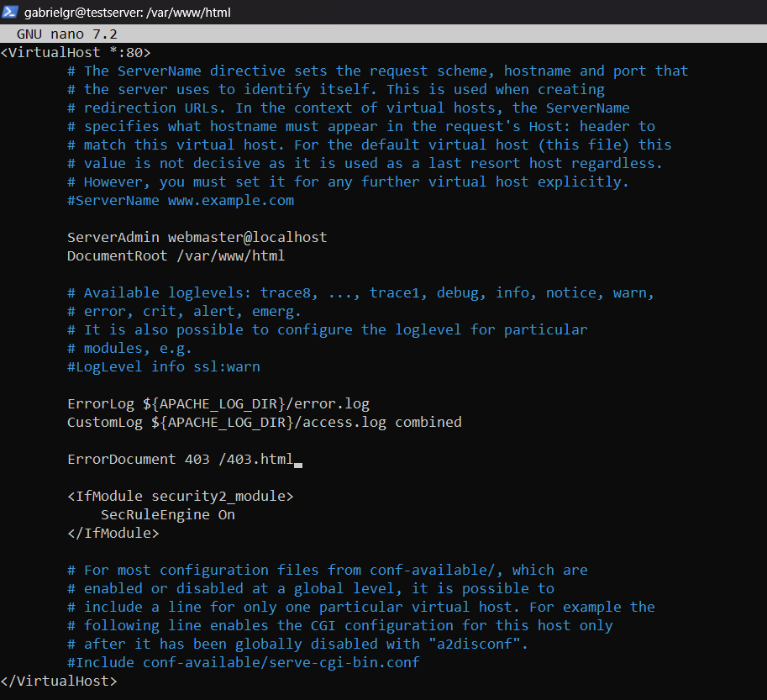This screenshot has height=700, width=767.
Task: Place cursor on IfModule security2_module opening tag
Action: pyautogui.click(x=180, y=496)
